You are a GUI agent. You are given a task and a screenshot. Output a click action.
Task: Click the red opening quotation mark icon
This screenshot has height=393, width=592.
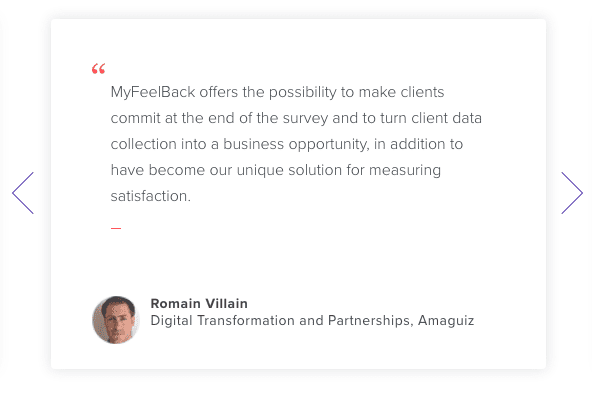pos(99,69)
